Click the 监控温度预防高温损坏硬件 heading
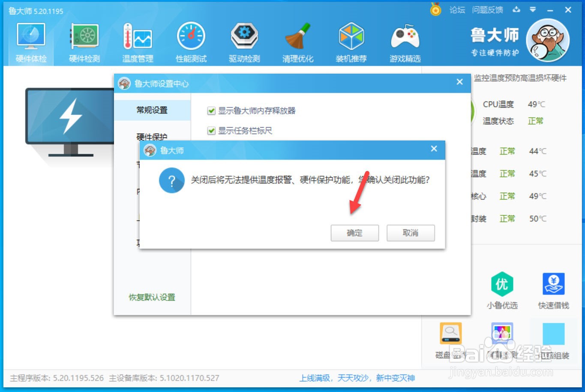 click(520, 78)
